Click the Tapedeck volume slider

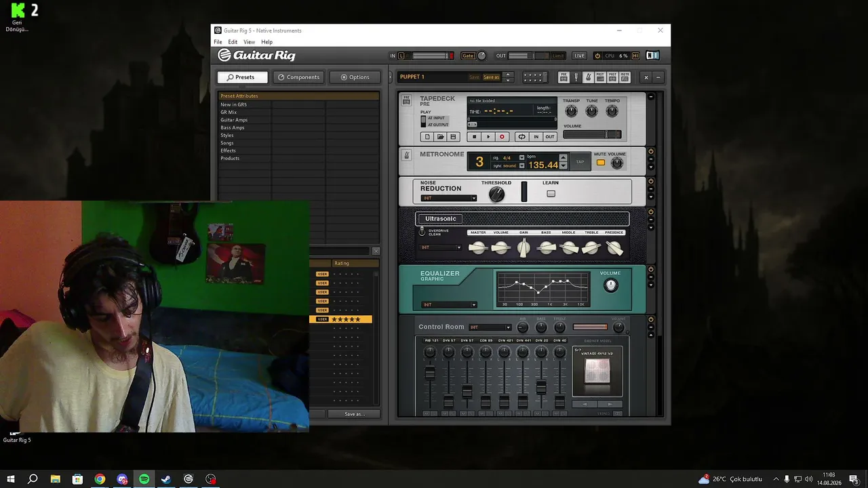[592, 134]
